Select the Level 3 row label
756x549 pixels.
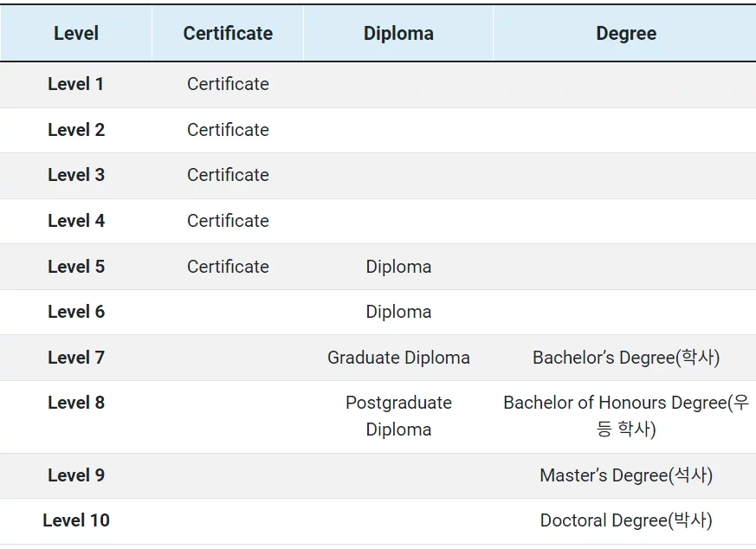coord(76,175)
